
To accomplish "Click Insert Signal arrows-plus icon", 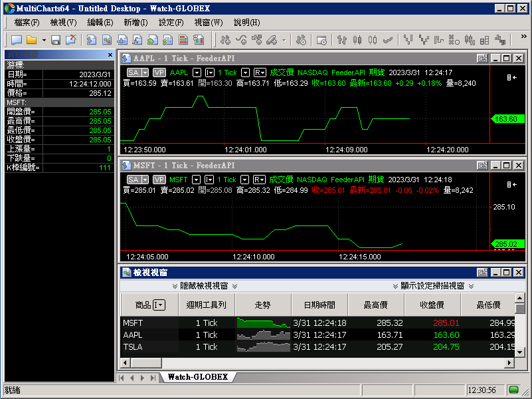I will (x=257, y=40).
